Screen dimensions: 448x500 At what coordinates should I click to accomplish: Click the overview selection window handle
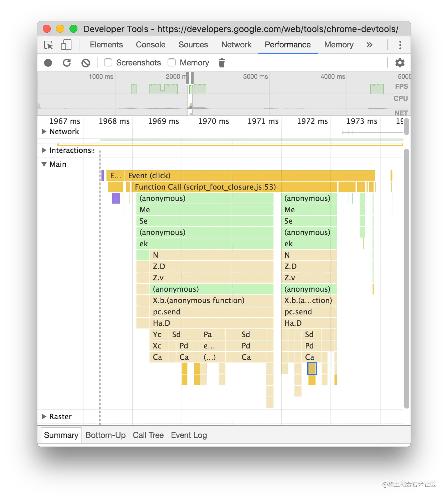click(x=190, y=78)
